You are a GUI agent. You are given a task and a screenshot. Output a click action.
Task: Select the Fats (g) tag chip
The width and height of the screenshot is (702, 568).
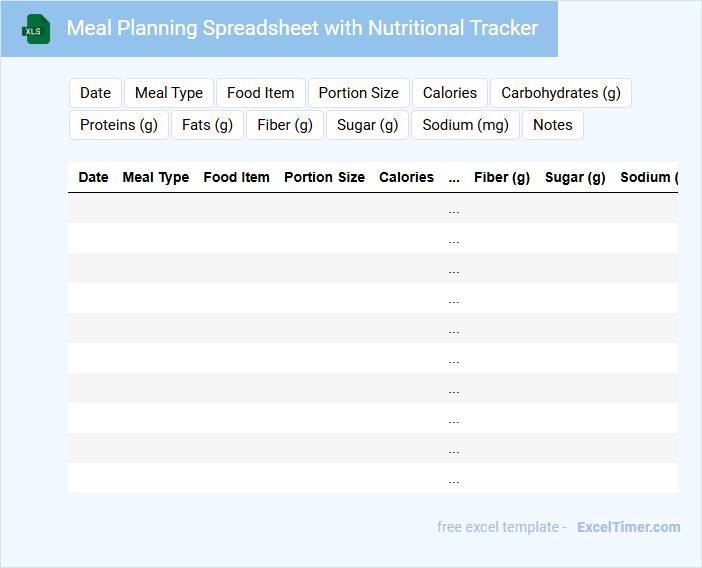pyautogui.click(x=207, y=125)
